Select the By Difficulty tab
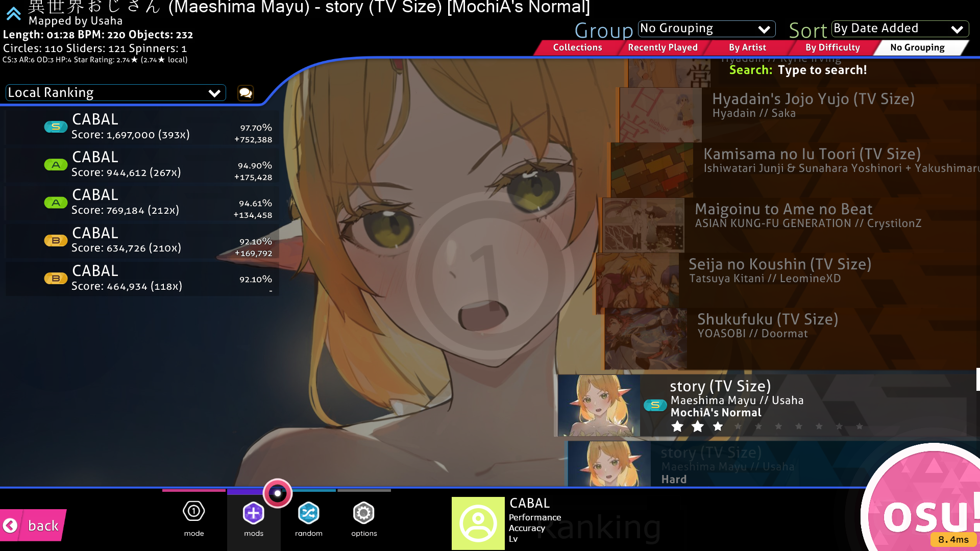980x551 pixels. coord(832,46)
